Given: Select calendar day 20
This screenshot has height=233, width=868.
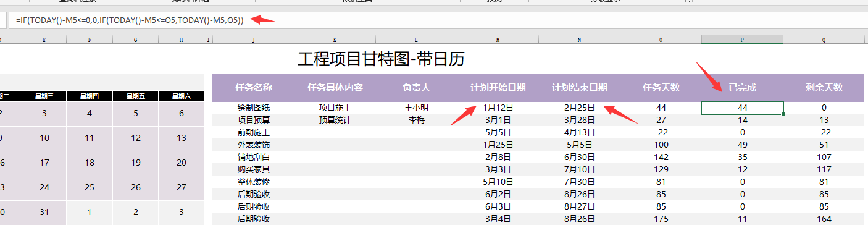Looking at the screenshot, I should [181, 163].
